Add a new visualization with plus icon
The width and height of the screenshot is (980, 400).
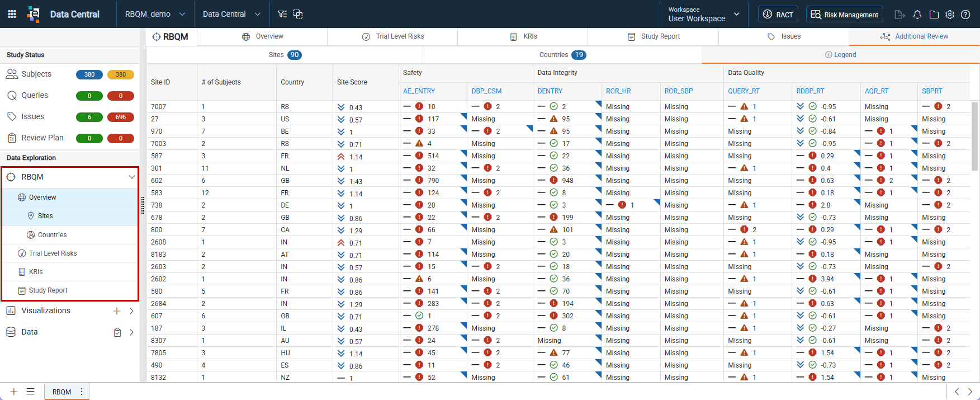117,311
